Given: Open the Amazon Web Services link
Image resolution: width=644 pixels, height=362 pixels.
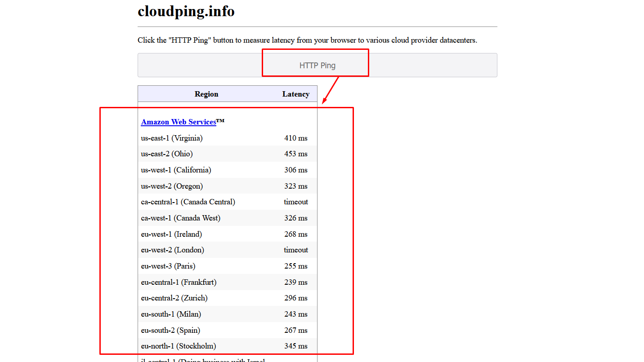Looking at the screenshot, I should [x=179, y=122].
